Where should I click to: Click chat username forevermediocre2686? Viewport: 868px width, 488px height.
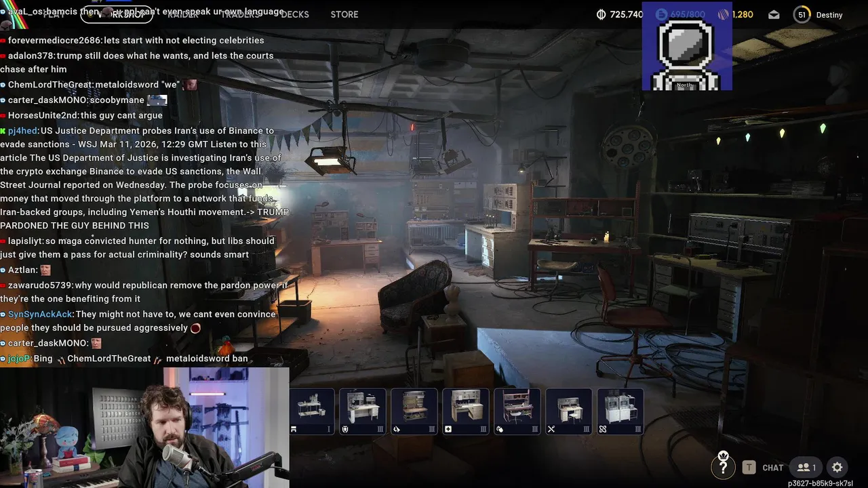pos(54,41)
